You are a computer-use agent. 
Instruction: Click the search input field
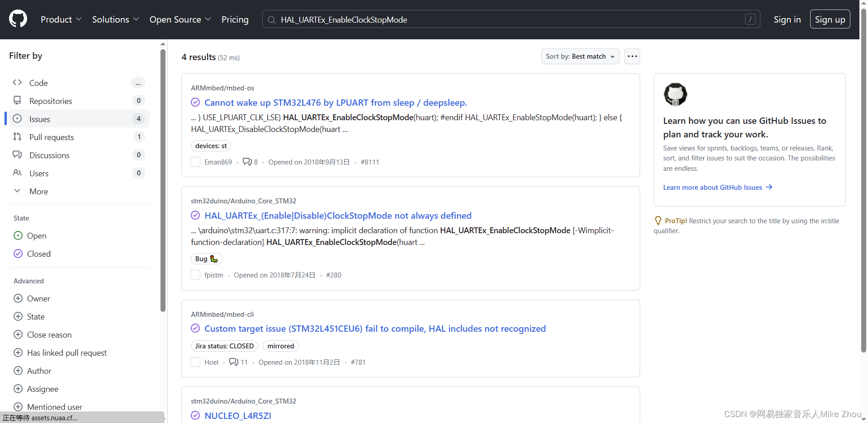click(x=511, y=19)
